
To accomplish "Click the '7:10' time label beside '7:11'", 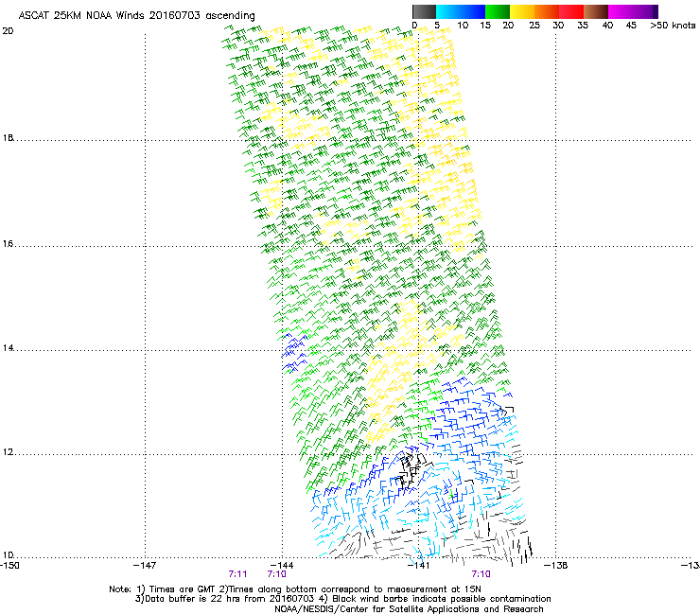I will click(x=277, y=574).
